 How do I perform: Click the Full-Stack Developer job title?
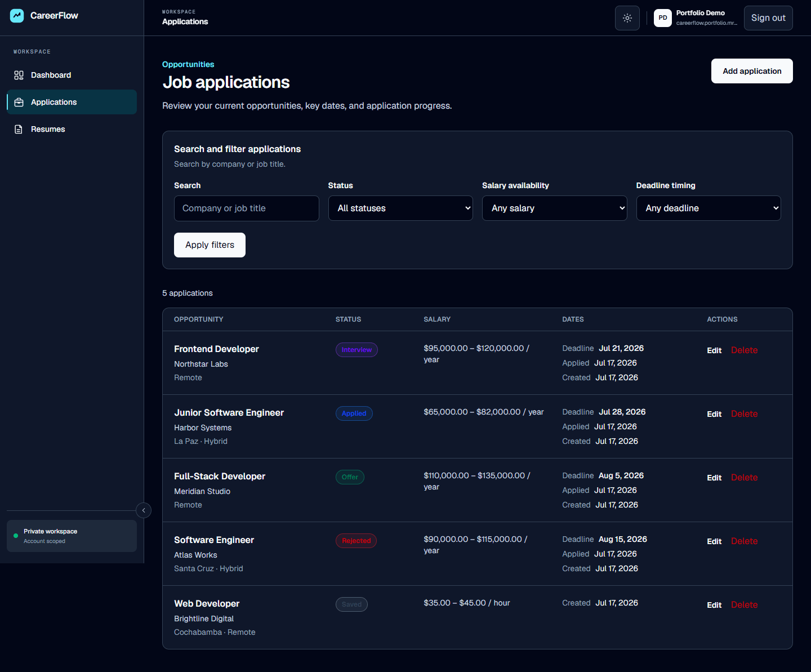(220, 477)
